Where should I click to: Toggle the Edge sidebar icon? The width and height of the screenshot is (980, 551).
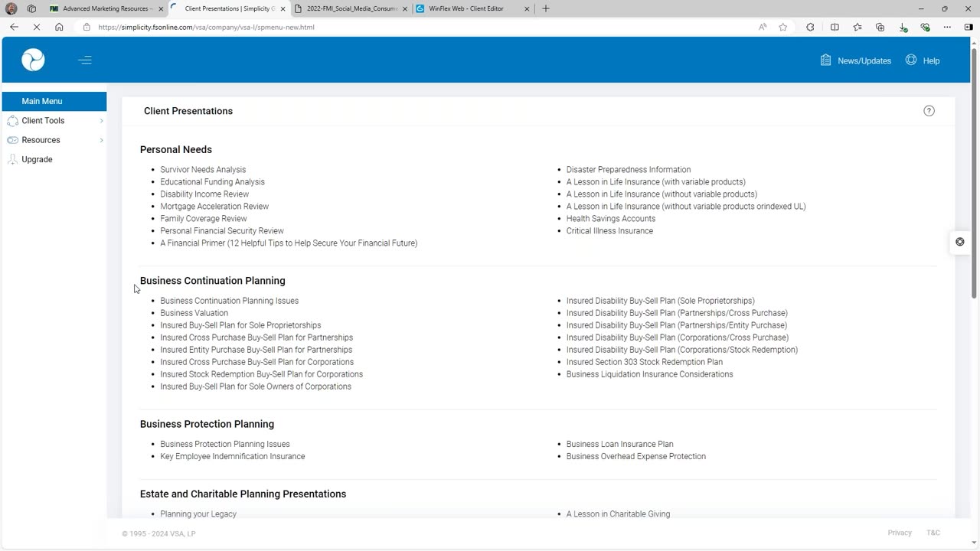tap(969, 27)
